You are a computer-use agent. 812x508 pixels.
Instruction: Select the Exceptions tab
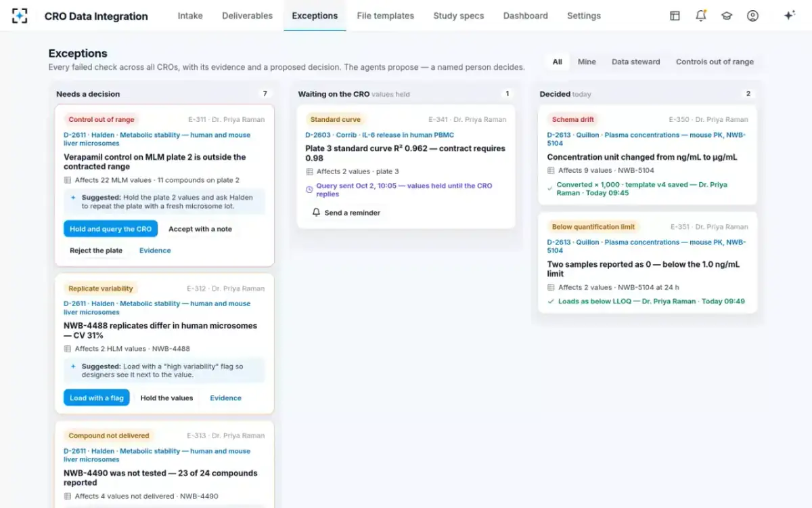(x=315, y=16)
